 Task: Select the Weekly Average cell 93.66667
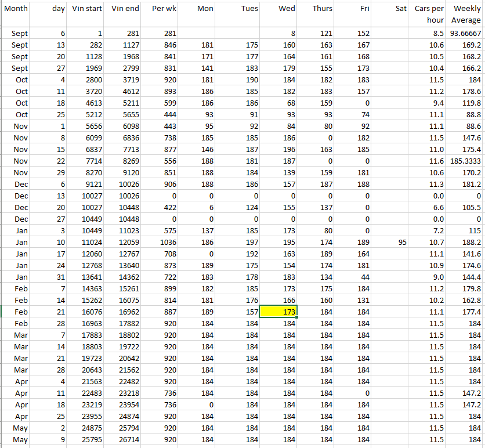pos(466,34)
